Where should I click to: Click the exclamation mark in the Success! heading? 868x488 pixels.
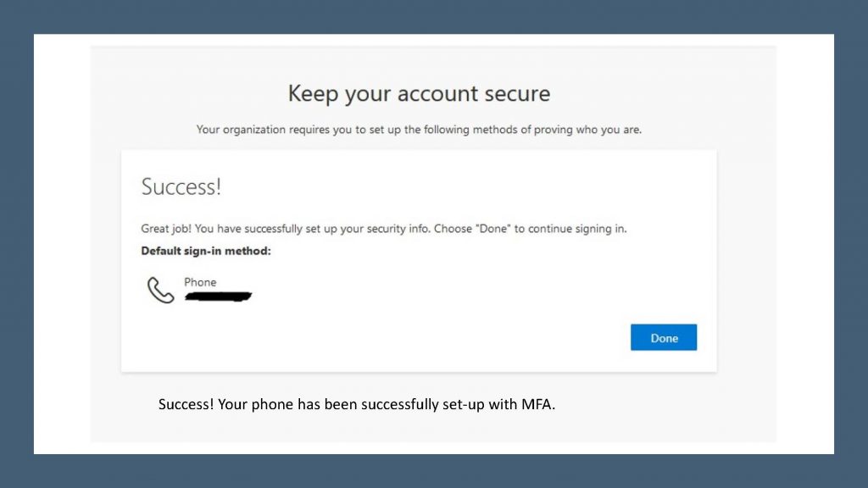click(219, 186)
